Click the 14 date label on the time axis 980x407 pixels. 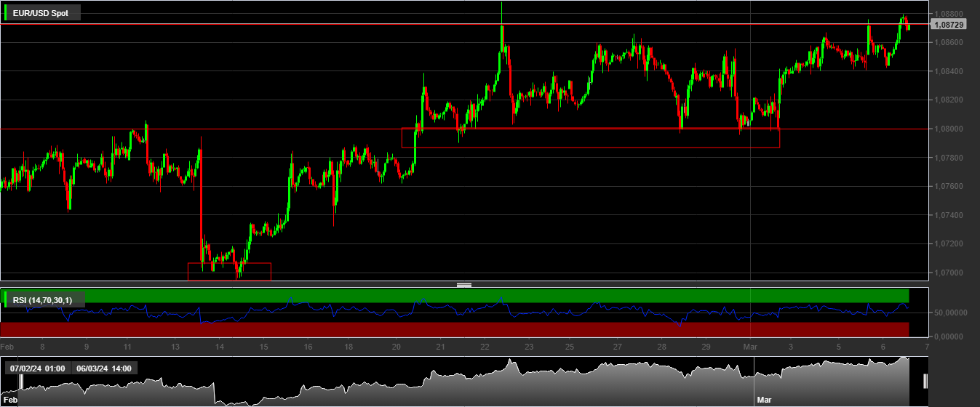(220, 347)
